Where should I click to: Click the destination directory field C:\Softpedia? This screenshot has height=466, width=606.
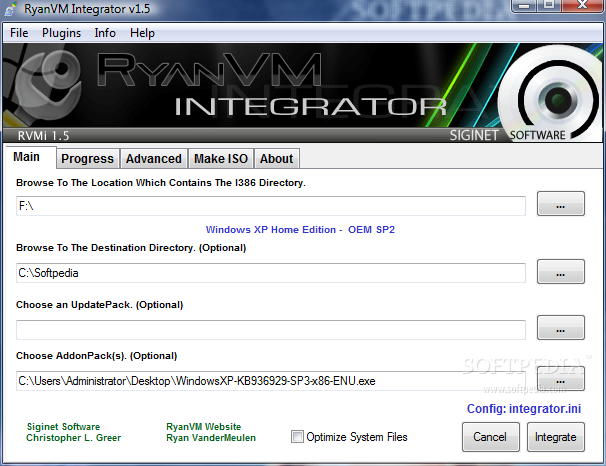point(271,273)
